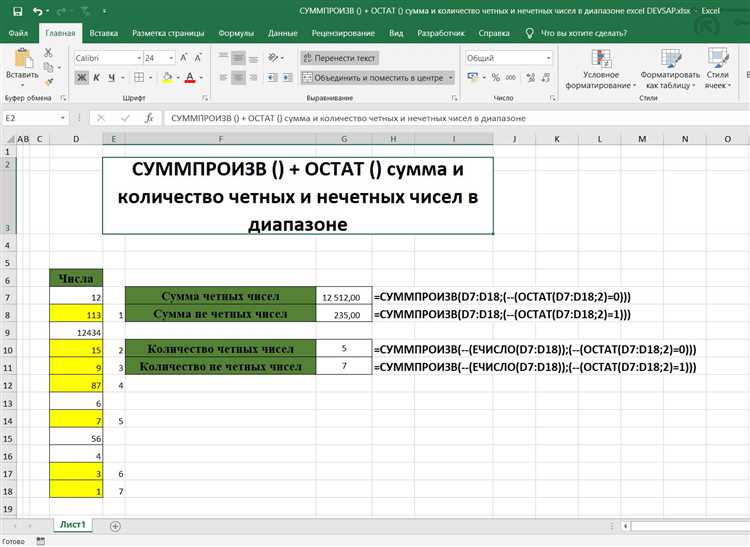Click bottom vertical alignment icon
Image resolution: width=750 pixels, height=547 pixels.
(254, 58)
